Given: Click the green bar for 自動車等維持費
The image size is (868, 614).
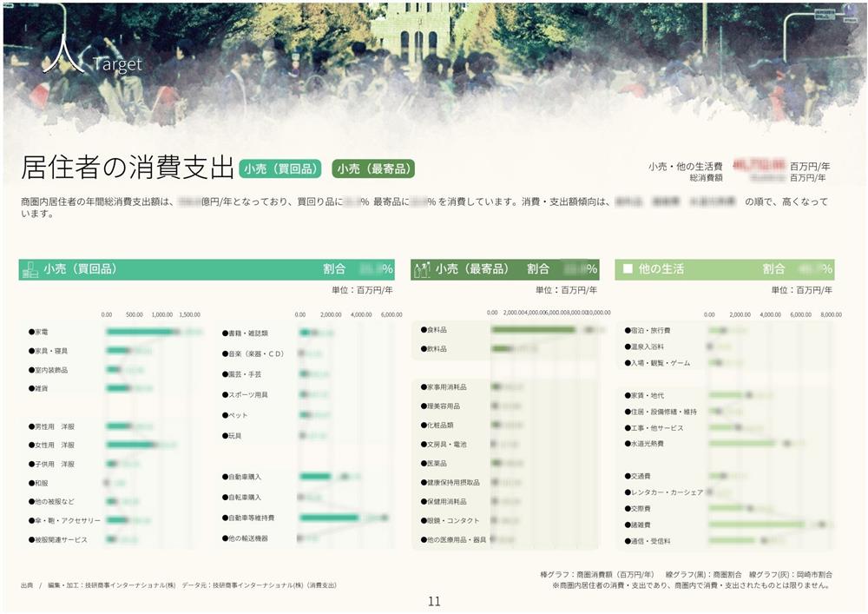Looking at the screenshot, I should (329, 518).
